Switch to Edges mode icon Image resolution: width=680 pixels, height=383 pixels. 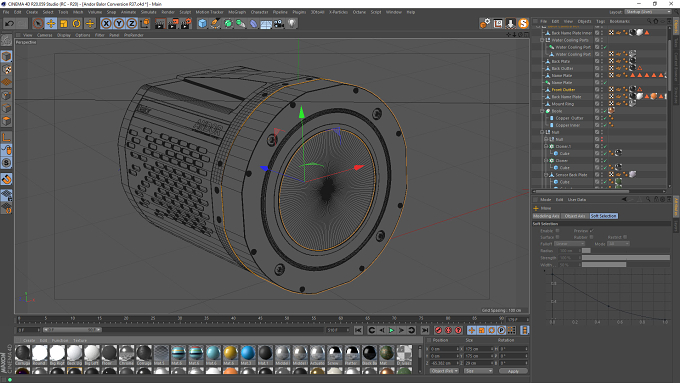coord(7,108)
